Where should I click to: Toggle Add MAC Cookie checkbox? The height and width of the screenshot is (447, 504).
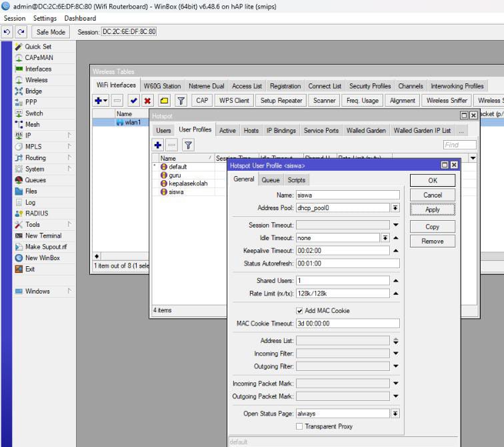click(x=299, y=311)
